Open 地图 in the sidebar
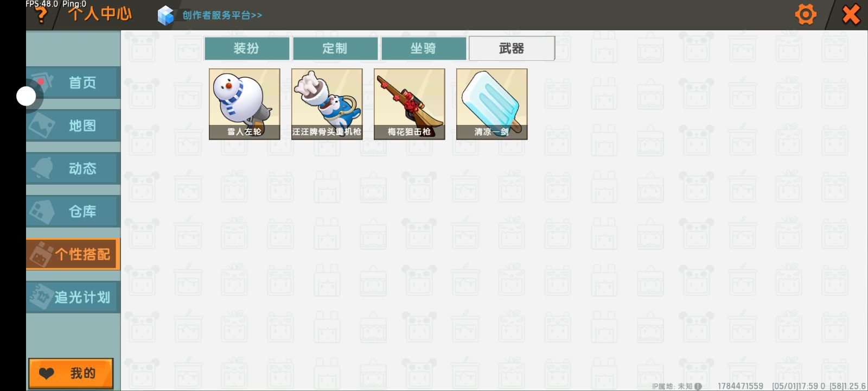This screenshot has height=391, width=868. pyautogui.click(x=73, y=125)
